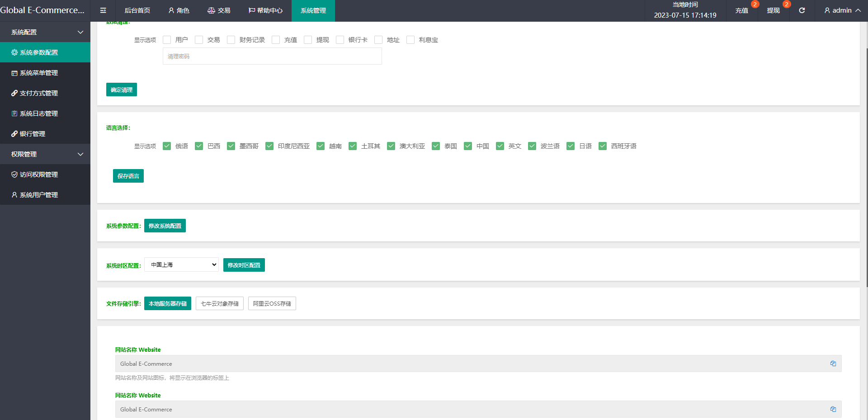Screen dimensions: 868x420
Task: Open 系统菜单管理 sidebar item
Action: pyautogui.click(x=39, y=73)
